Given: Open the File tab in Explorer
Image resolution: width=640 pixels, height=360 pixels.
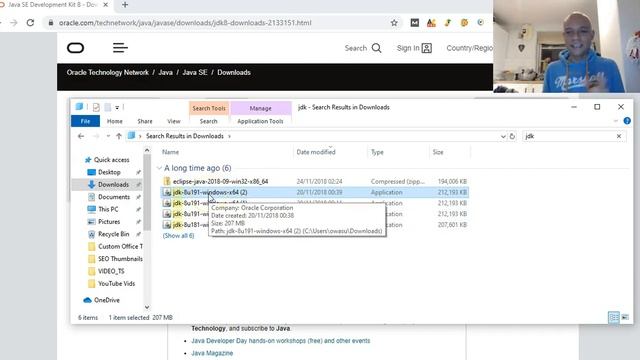Looking at the screenshot, I should pos(85,121).
